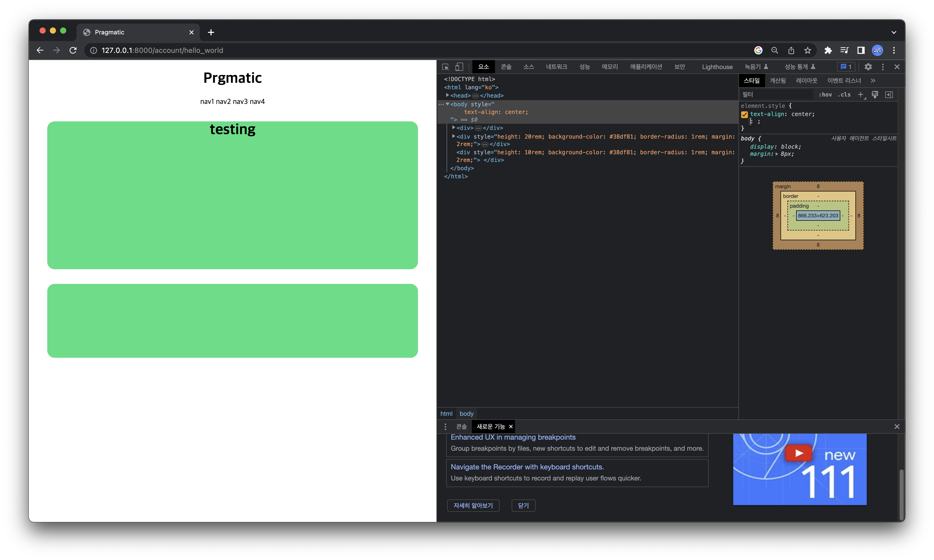Viewport: 934px width, 560px height.
Task: Toggle the :hov element state panel
Action: click(825, 95)
